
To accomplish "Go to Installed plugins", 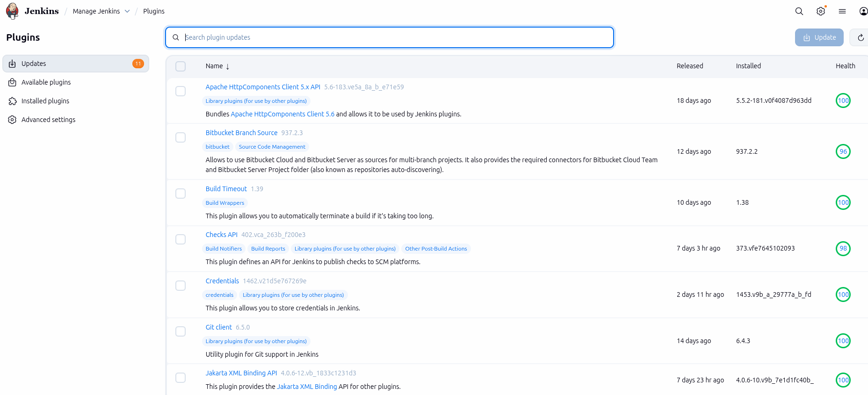I will (x=45, y=101).
